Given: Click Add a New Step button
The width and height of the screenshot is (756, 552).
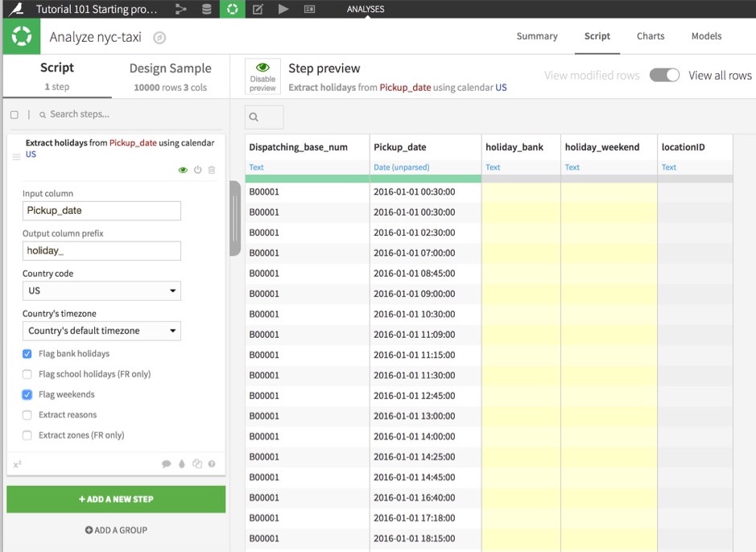Looking at the screenshot, I should (x=116, y=499).
